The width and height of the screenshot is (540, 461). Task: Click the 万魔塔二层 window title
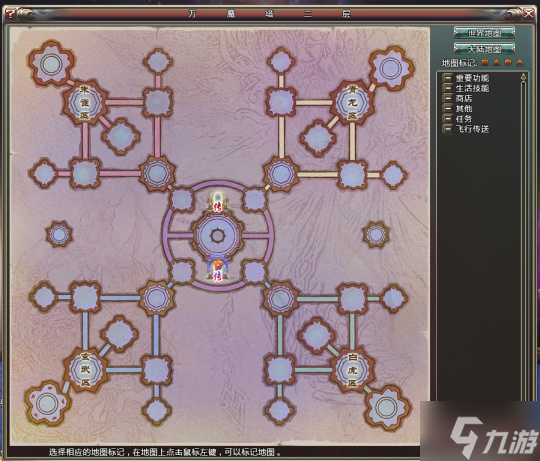(x=270, y=14)
